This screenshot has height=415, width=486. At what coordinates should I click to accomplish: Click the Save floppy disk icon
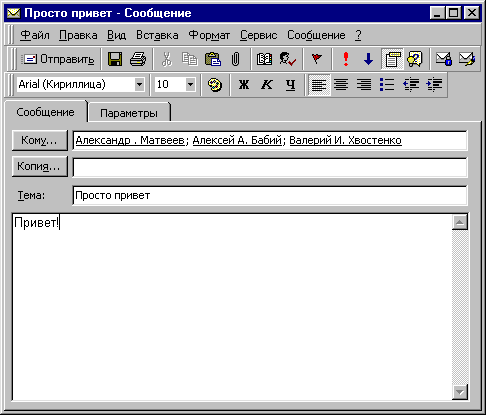[115, 59]
